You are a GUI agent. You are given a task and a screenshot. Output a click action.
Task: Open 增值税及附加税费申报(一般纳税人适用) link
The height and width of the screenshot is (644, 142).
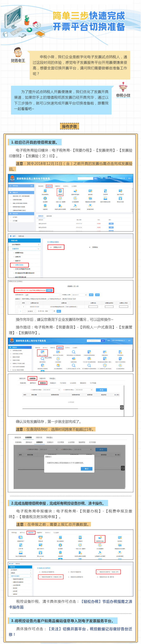[x=109, y=572]
